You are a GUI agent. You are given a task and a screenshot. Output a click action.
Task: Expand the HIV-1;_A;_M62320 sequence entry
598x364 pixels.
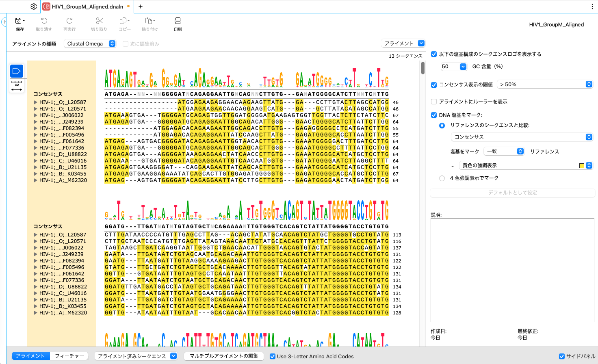[35, 180]
